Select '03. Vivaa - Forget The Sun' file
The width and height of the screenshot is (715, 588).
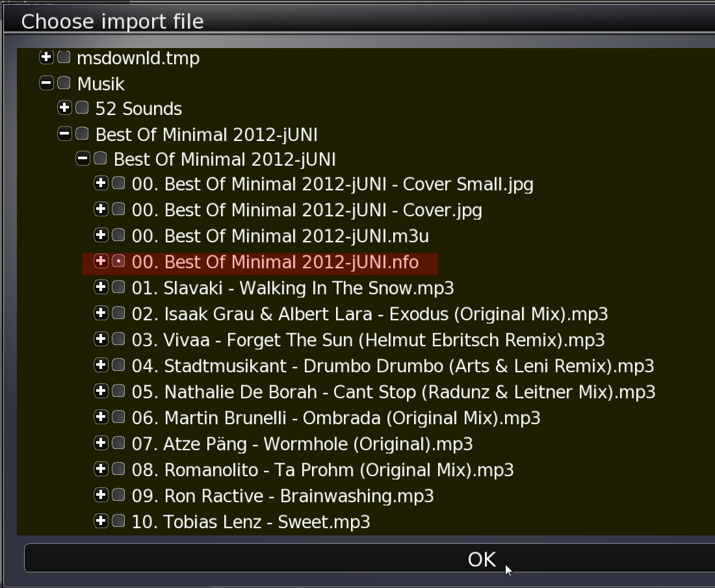[368, 340]
